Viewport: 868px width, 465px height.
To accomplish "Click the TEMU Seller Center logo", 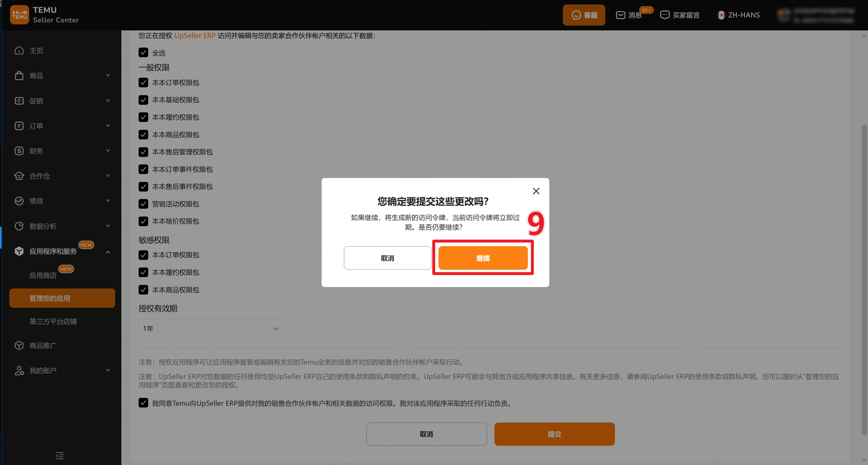I will tap(44, 15).
